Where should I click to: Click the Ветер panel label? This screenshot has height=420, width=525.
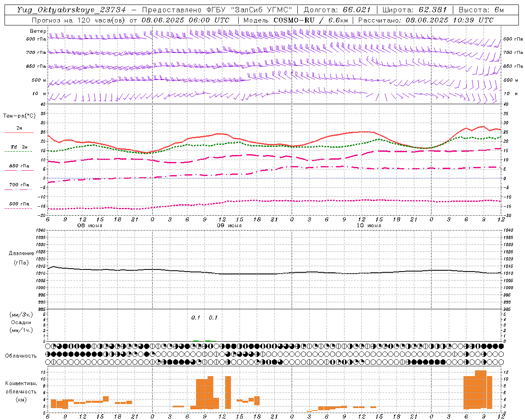[38, 31]
